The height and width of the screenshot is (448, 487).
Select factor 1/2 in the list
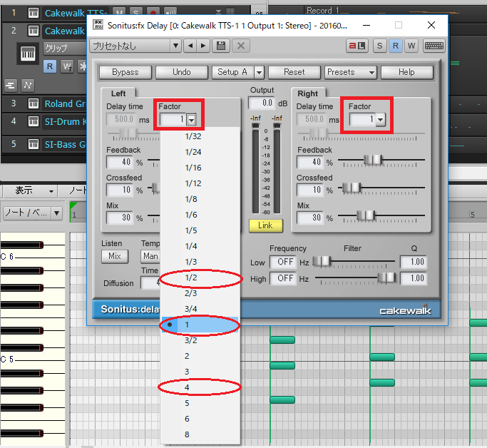[x=200, y=278]
